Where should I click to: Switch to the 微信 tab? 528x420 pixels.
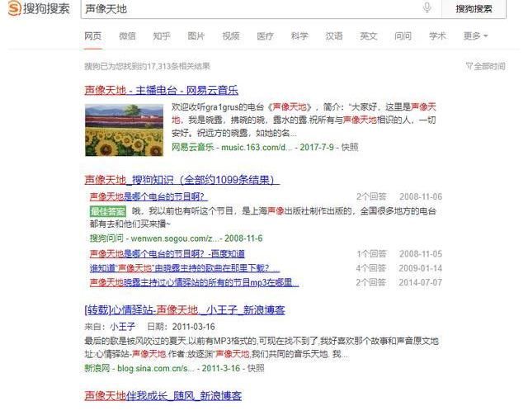(127, 36)
